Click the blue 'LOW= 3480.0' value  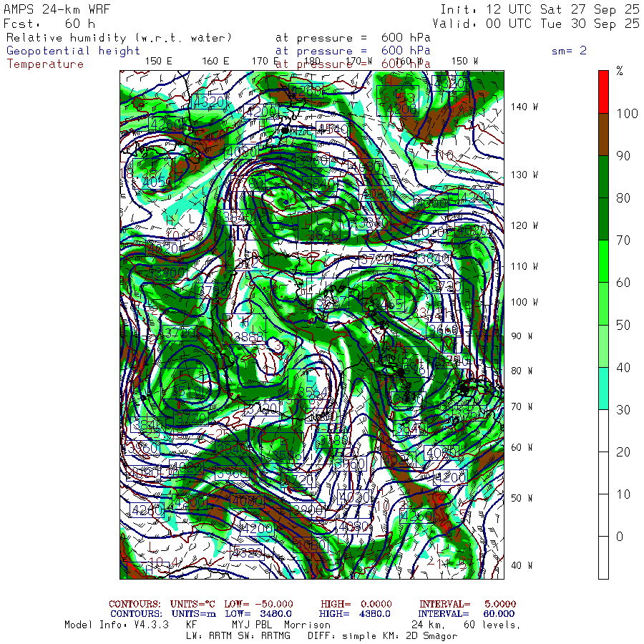point(258,614)
